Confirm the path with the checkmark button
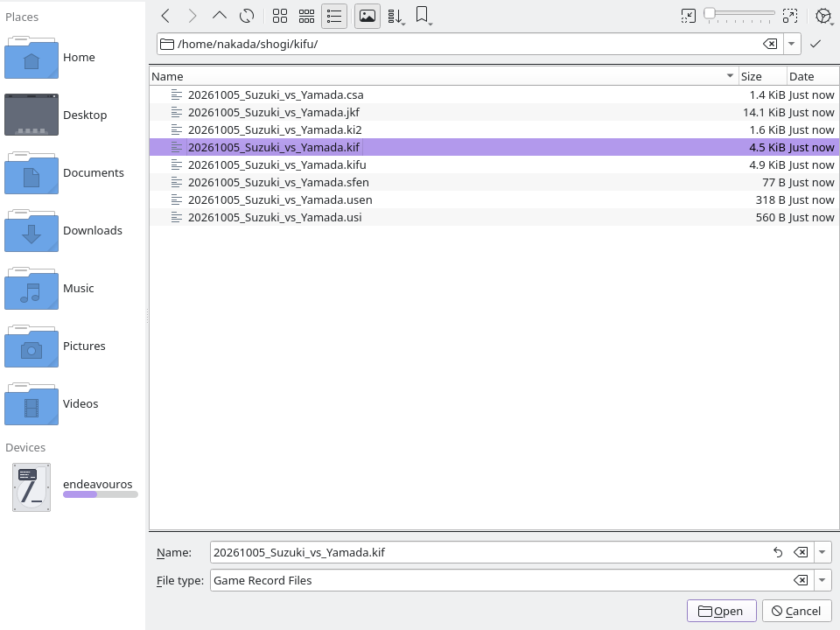This screenshot has height=630, width=840. tap(815, 44)
